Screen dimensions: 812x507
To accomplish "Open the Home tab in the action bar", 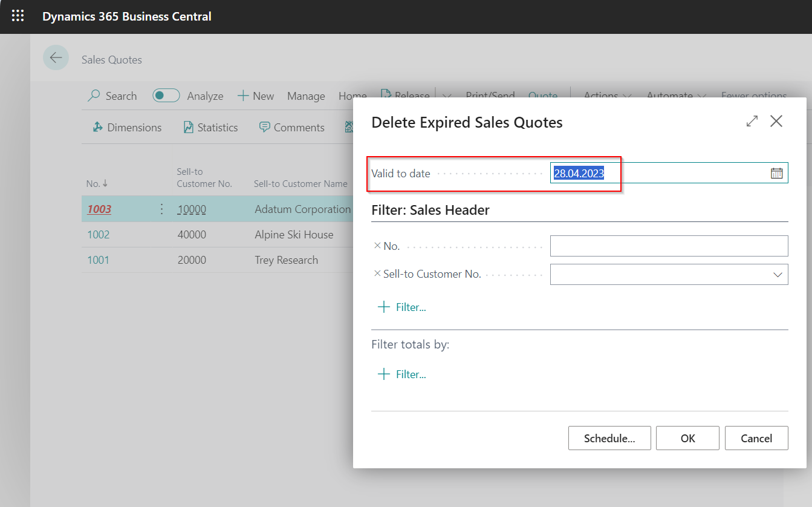I will tap(352, 96).
